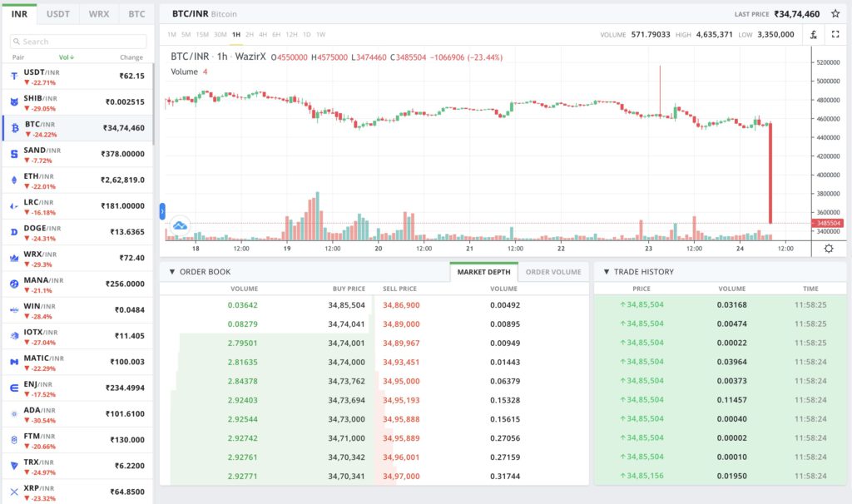Select the IOTX coin icon
The height and width of the screenshot is (504, 852).
point(14,336)
